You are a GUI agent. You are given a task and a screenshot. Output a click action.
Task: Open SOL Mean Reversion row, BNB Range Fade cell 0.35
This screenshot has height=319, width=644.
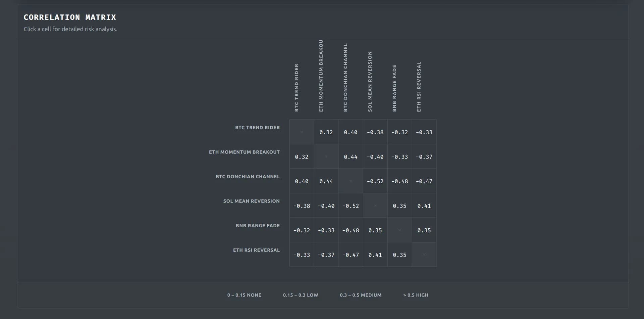(x=399, y=206)
